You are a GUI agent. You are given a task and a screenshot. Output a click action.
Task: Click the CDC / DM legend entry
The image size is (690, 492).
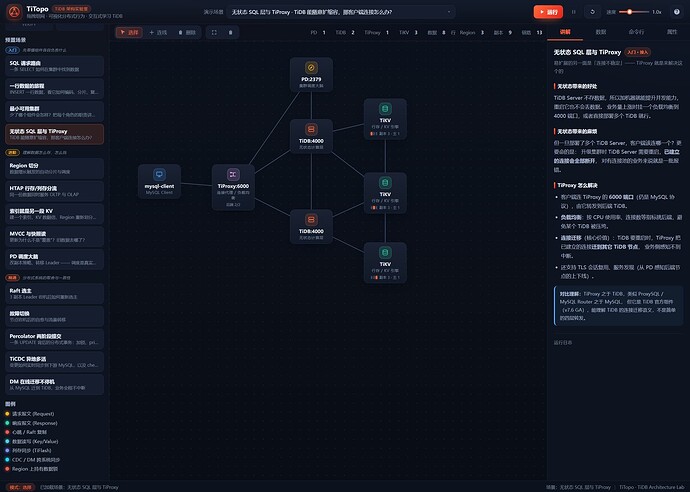(33, 459)
